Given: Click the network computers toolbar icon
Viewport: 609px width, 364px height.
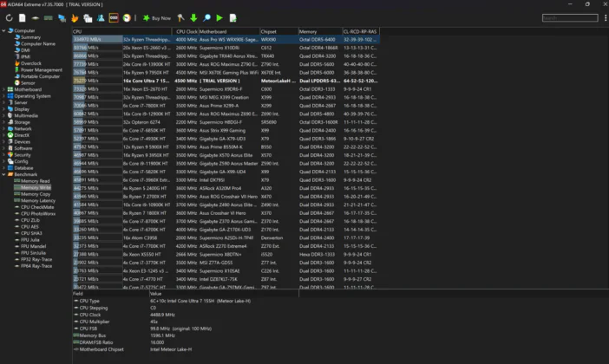Looking at the screenshot, I should click(x=62, y=18).
